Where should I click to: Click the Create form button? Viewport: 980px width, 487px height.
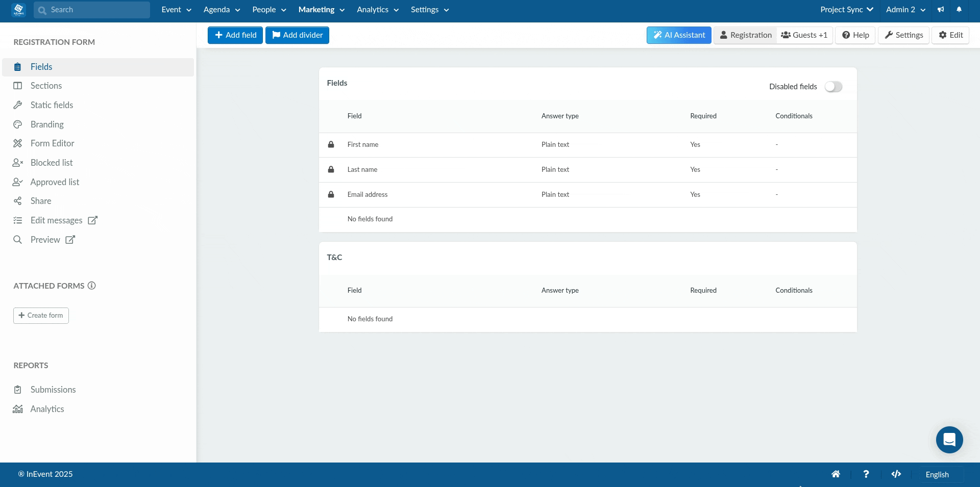(x=41, y=316)
